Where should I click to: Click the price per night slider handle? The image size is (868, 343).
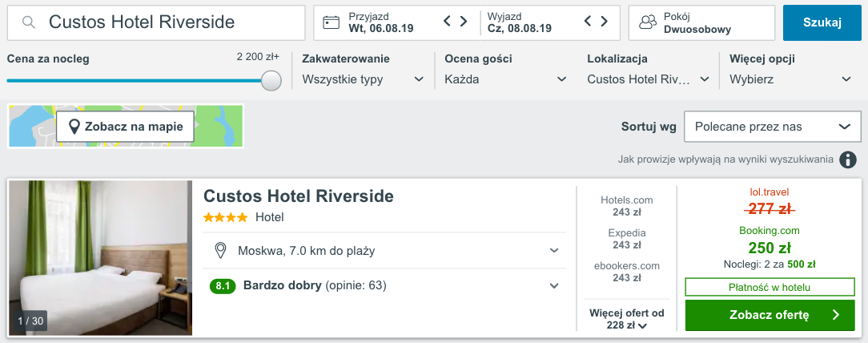271,80
